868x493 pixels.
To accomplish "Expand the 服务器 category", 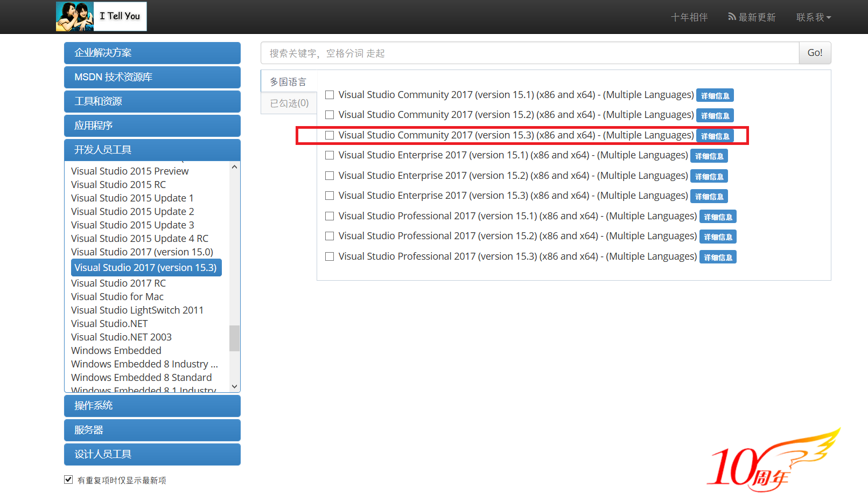I will 152,430.
